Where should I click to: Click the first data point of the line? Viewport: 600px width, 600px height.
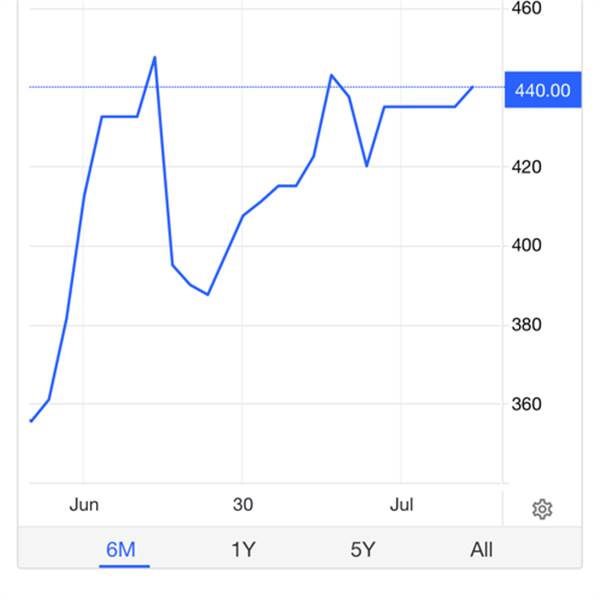[31, 421]
